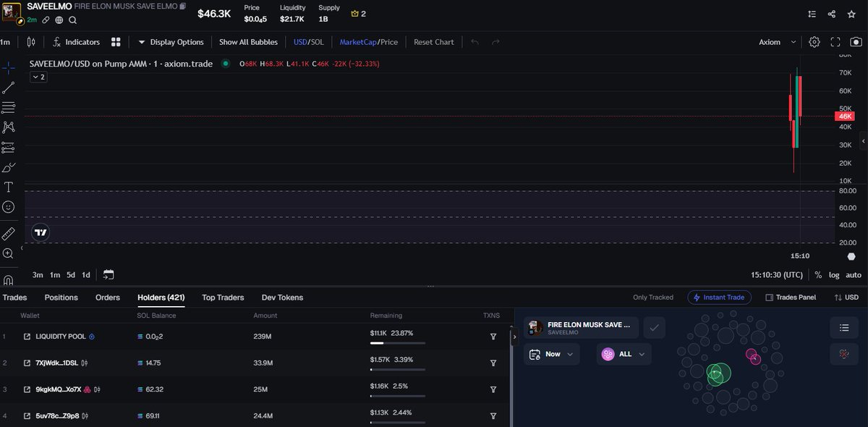The height and width of the screenshot is (427, 868).
Task: Switch the holders table USD currency toggle
Action: point(846,297)
